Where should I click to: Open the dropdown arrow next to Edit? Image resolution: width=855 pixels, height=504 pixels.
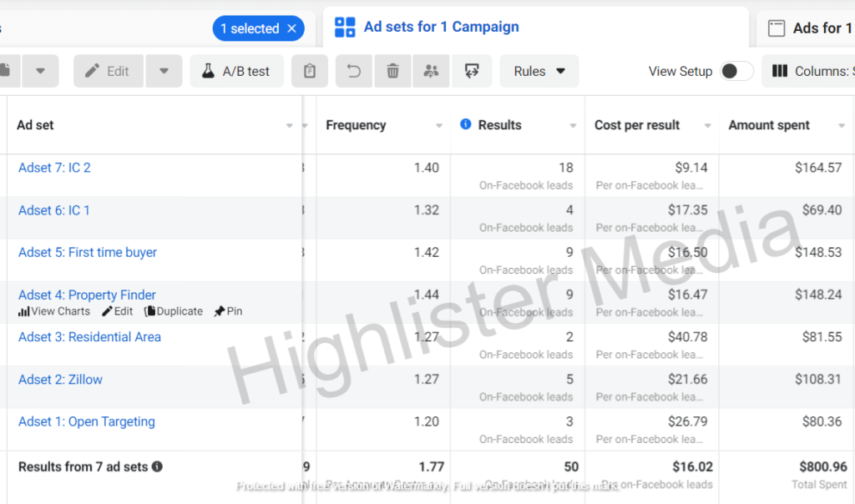[x=164, y=72]
